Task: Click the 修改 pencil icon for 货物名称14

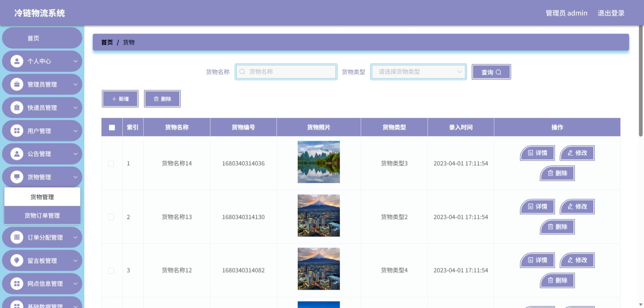Action: (x=570, y=153)
